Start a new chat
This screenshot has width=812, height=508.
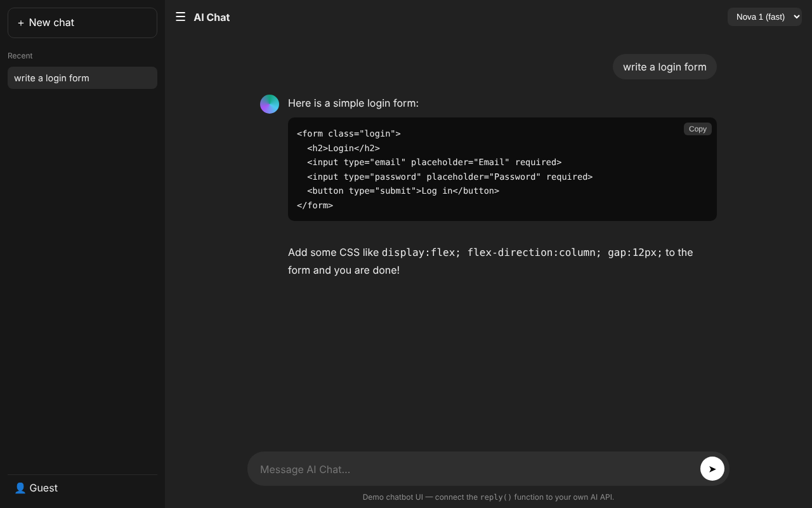tap(82, 23)
